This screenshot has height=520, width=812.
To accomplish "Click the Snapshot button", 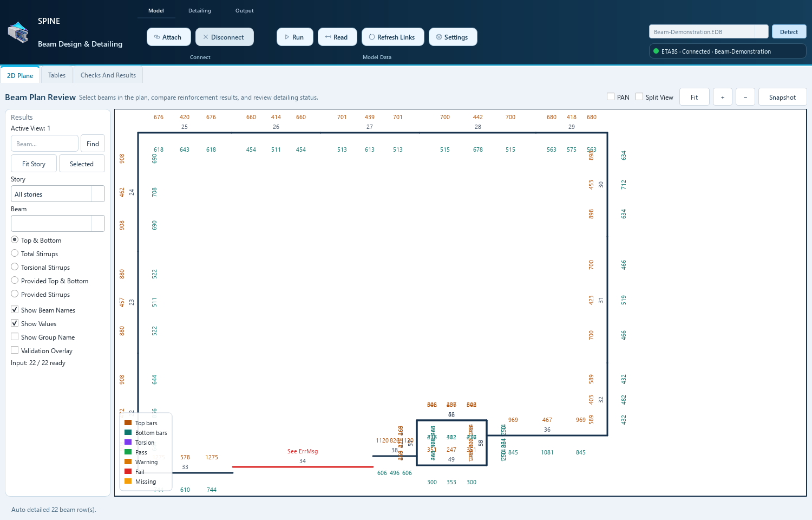I will (782, 97).
